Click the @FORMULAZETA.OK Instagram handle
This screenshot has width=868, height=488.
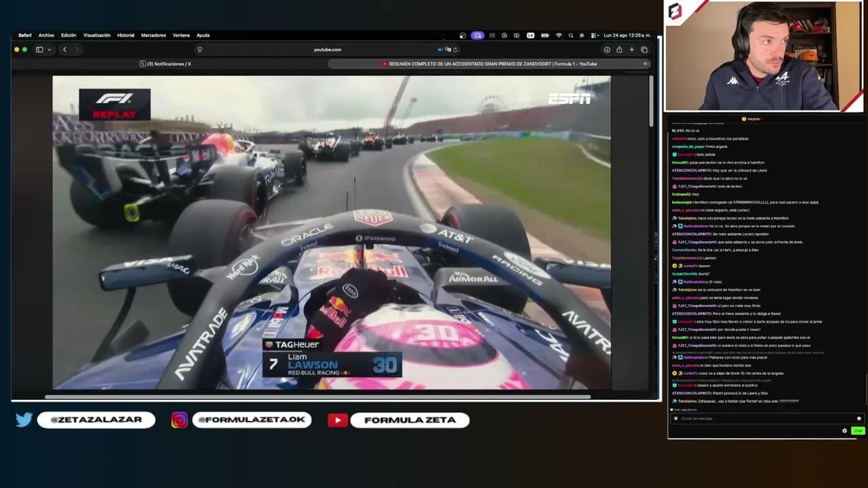pos(252,420)
